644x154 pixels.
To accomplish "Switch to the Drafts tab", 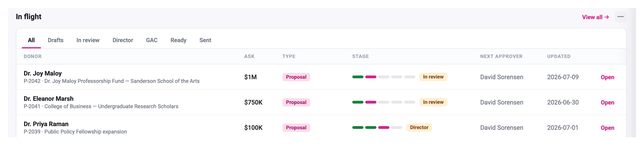I will 56,40.
